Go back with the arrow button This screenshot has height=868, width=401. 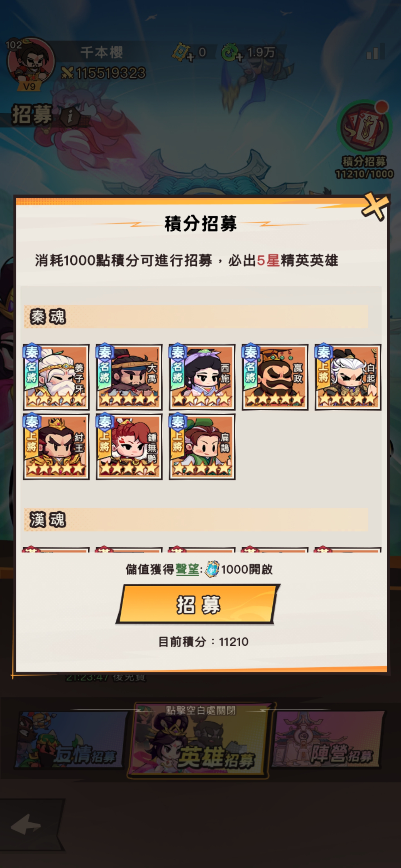click(26, 824)
